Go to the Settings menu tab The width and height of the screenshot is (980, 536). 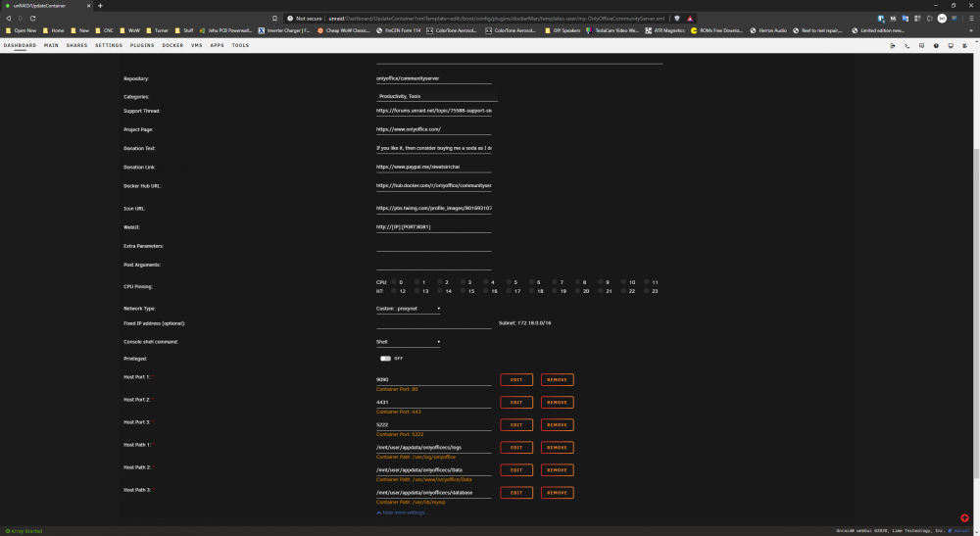[x=109, y=46]
